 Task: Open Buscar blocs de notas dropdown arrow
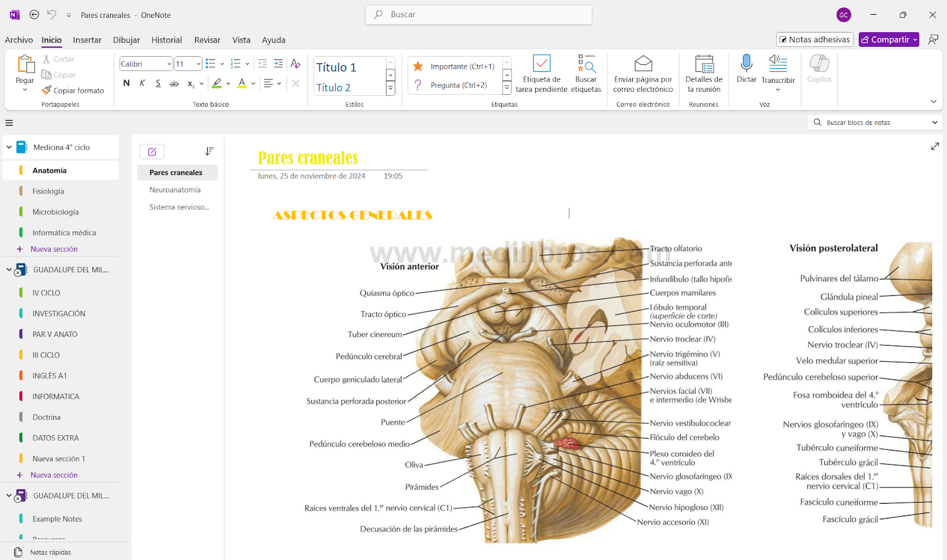(x=935, y=123)
